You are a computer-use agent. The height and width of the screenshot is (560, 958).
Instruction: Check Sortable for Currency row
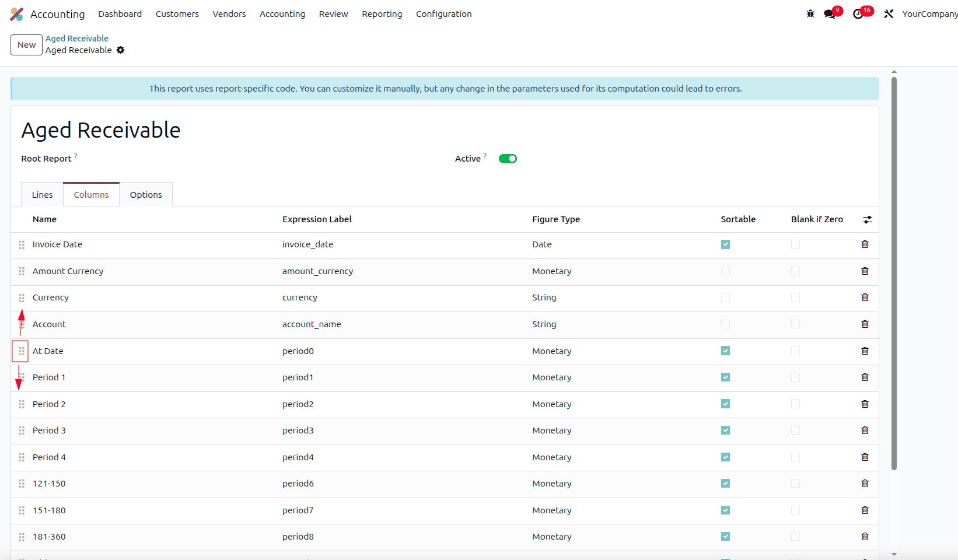725,297
